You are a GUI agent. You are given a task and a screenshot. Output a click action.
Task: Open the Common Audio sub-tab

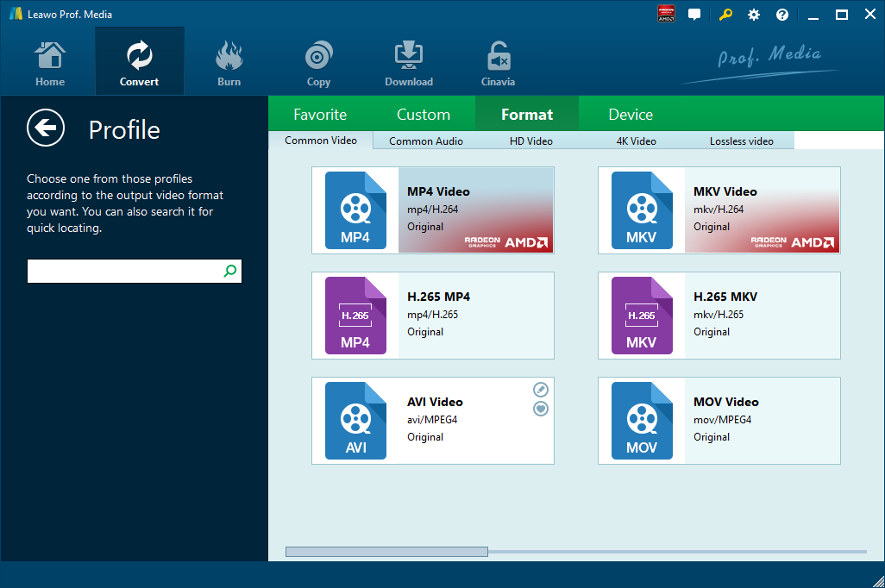click(x=426, y=141)
